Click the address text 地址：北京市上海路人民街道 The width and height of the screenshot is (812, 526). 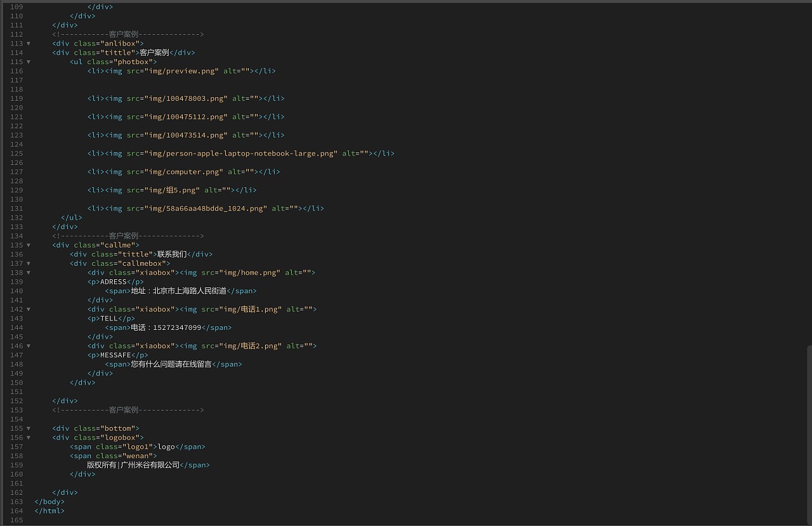coord(179,291)
